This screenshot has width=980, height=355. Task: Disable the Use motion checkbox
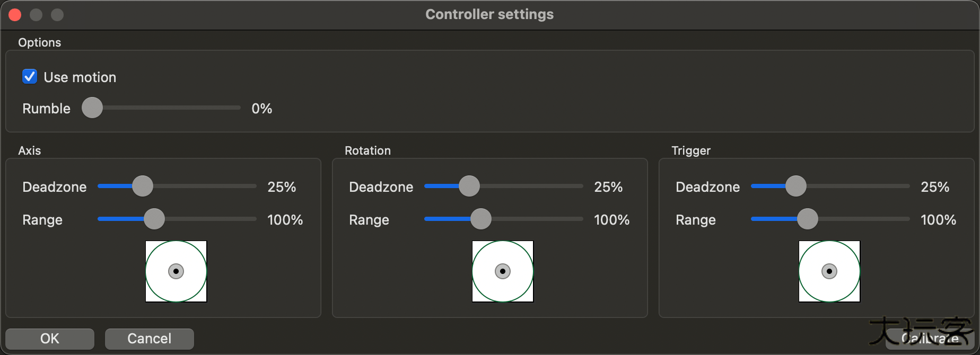[29, 76]
